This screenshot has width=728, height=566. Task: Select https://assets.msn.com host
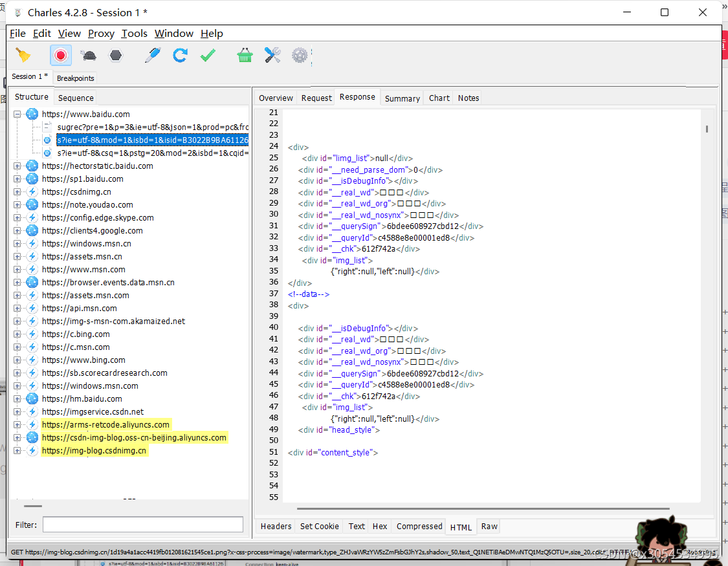[85, 295]
